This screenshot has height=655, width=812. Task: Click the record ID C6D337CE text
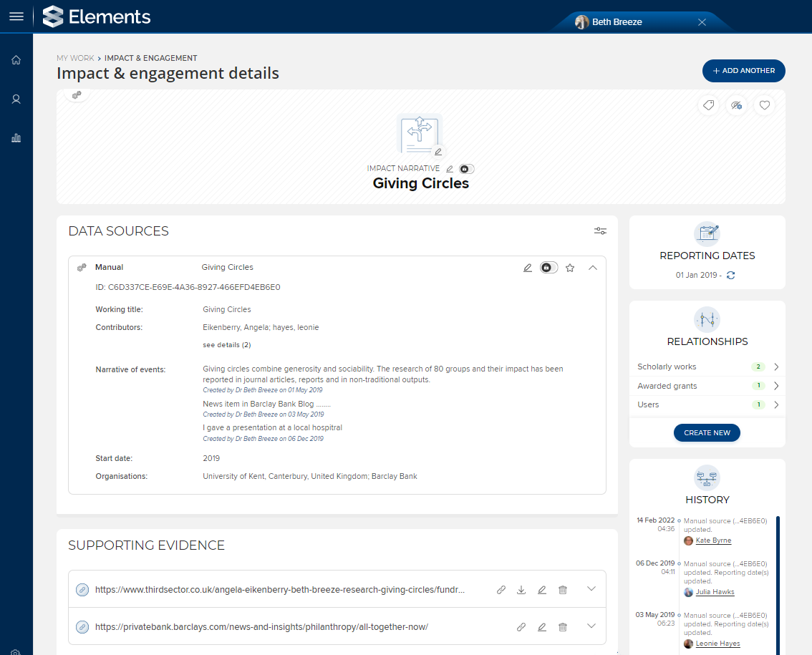(x=188, y=287)
